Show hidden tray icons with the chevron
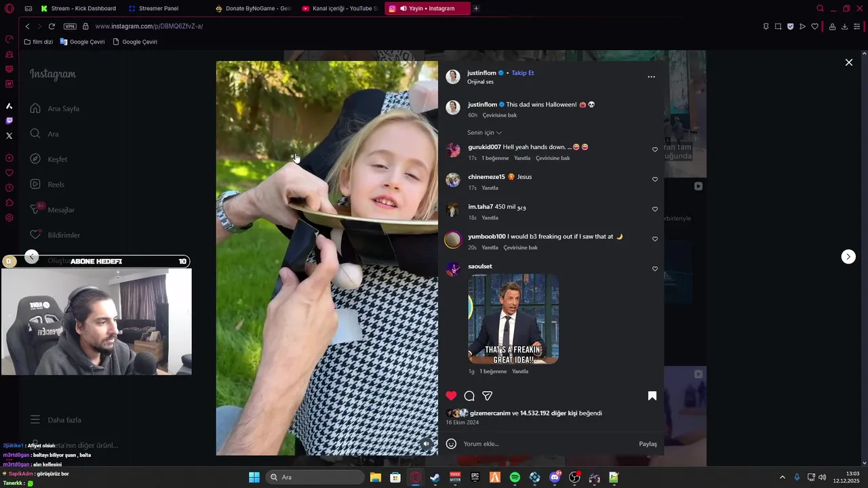 (782, 478)
